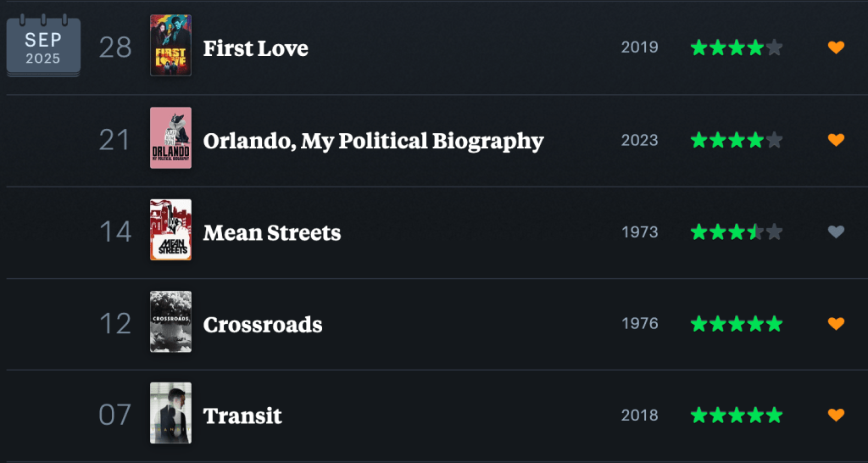Adjust the star rating for Mean Streets

point(736,231)
